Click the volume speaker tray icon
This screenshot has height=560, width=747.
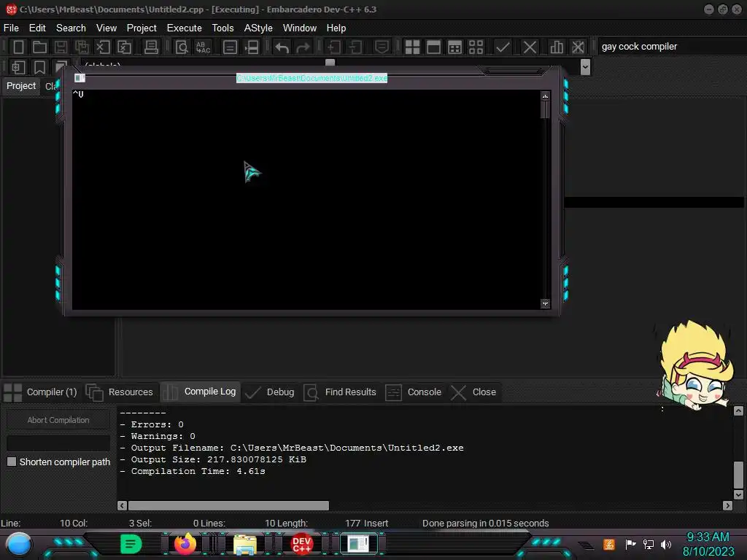point(666,544)
